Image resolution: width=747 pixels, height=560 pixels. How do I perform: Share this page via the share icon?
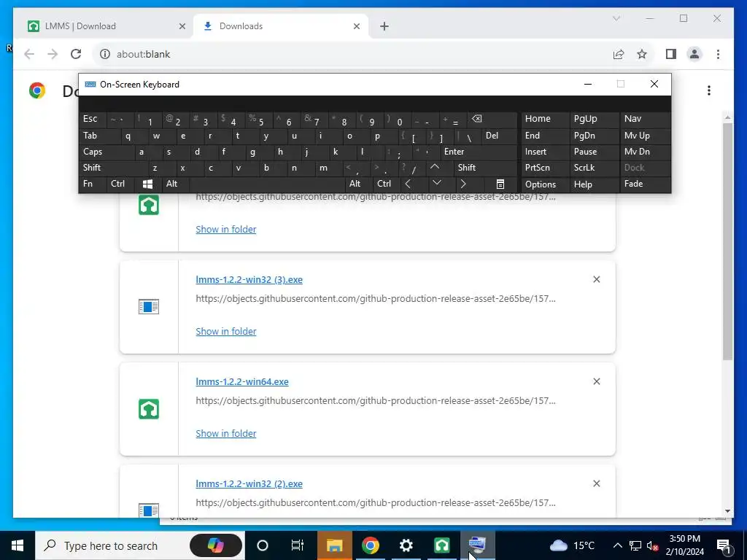(619, 54)
